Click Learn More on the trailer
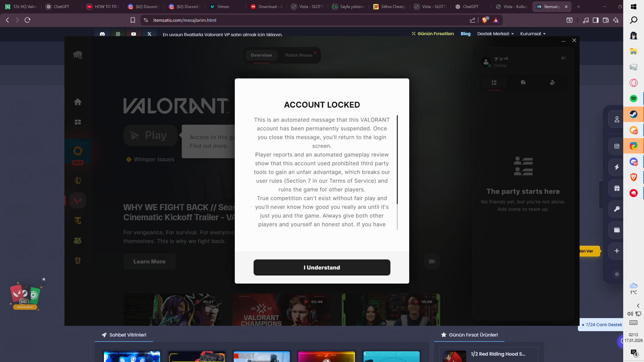 pos(150,261)
